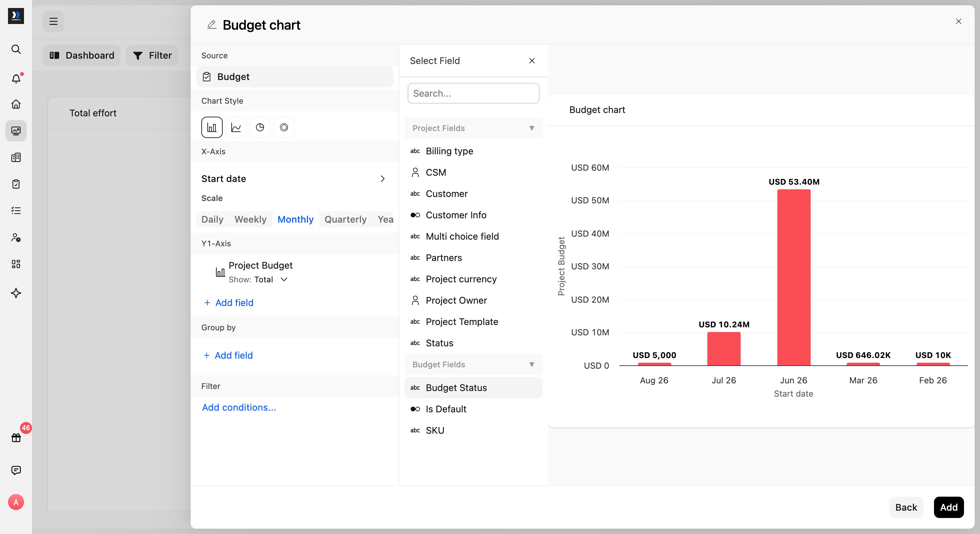Open the Dashboard view button
The image size is (980, 534).
point(81,56)
